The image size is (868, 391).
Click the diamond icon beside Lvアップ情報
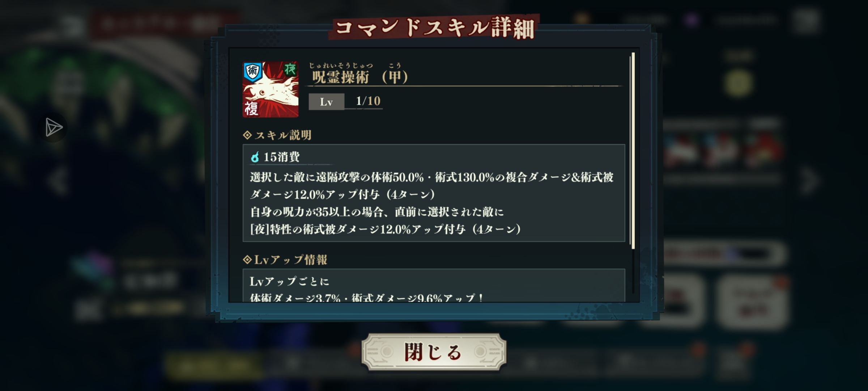[x=247, y=260]
